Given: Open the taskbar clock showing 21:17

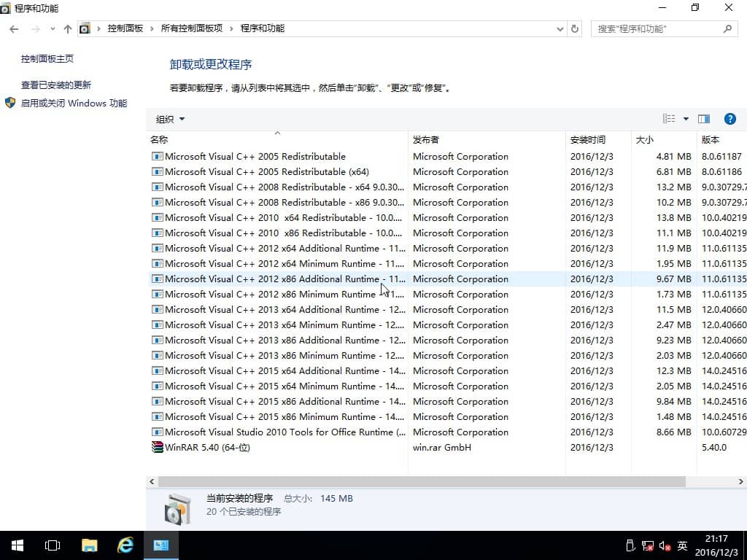Looking at the screenshot, I should pyautogui.click(x=716, y=545).
